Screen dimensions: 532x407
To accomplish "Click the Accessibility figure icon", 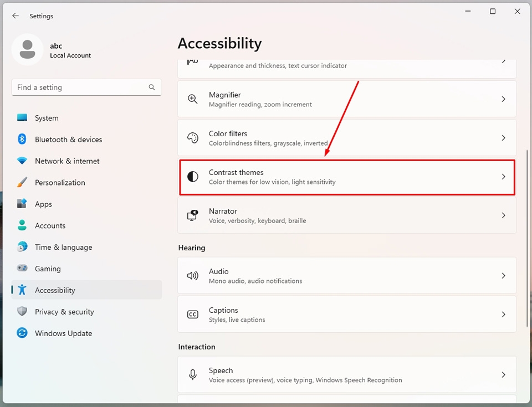I will tap(22, 290).
